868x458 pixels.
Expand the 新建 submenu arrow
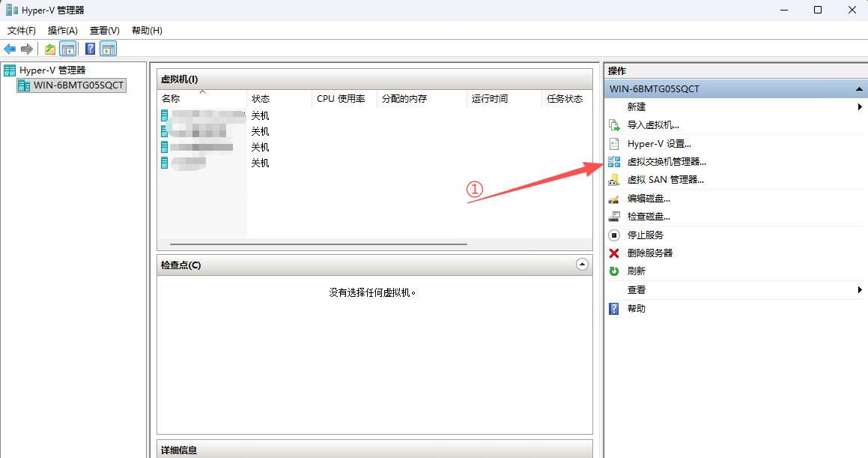coord(859,107)
